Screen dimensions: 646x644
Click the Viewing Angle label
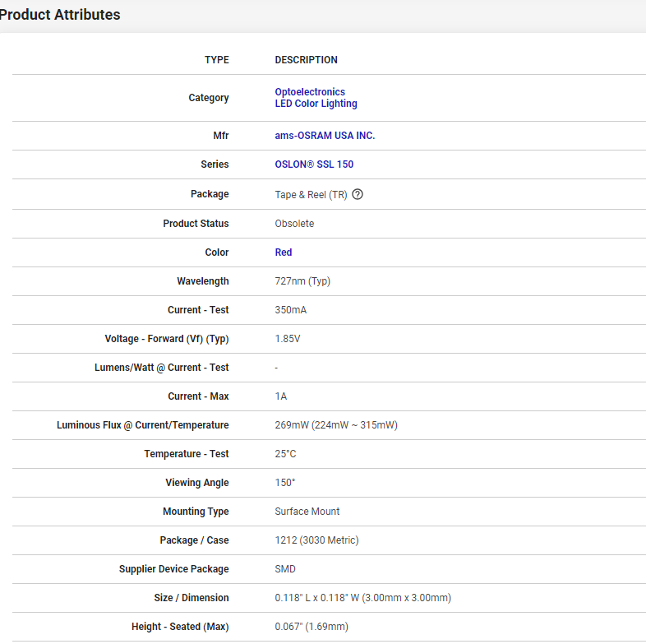(197, 483)
